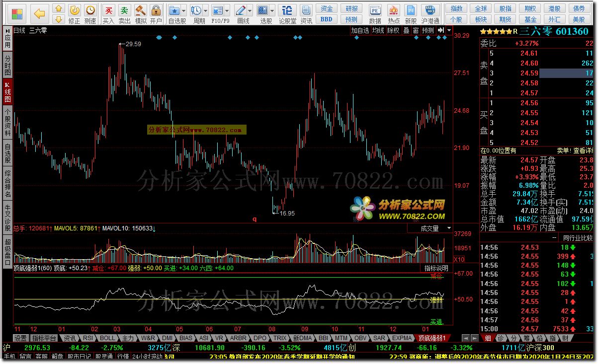
Task: Select the RSI indicator tab
Action: coord(87,338)
